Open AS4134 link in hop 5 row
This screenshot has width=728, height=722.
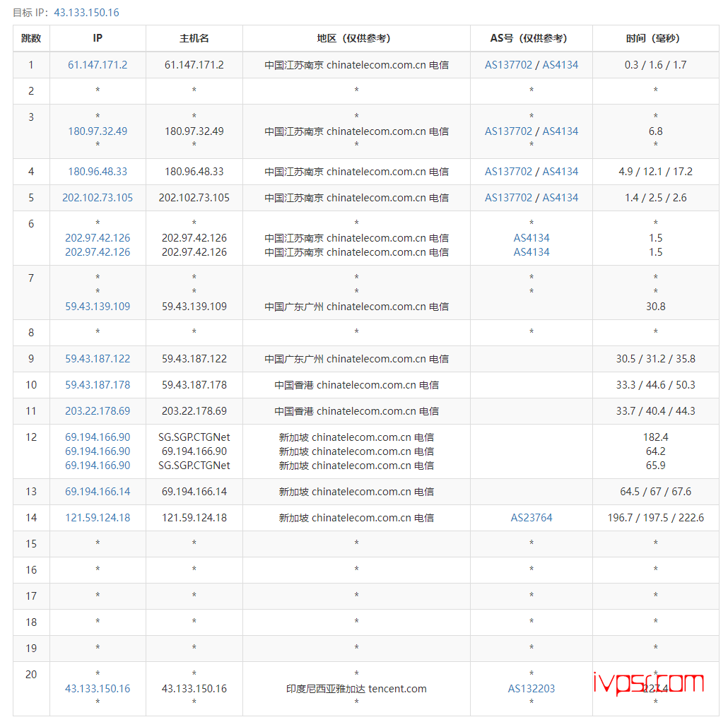560,198
